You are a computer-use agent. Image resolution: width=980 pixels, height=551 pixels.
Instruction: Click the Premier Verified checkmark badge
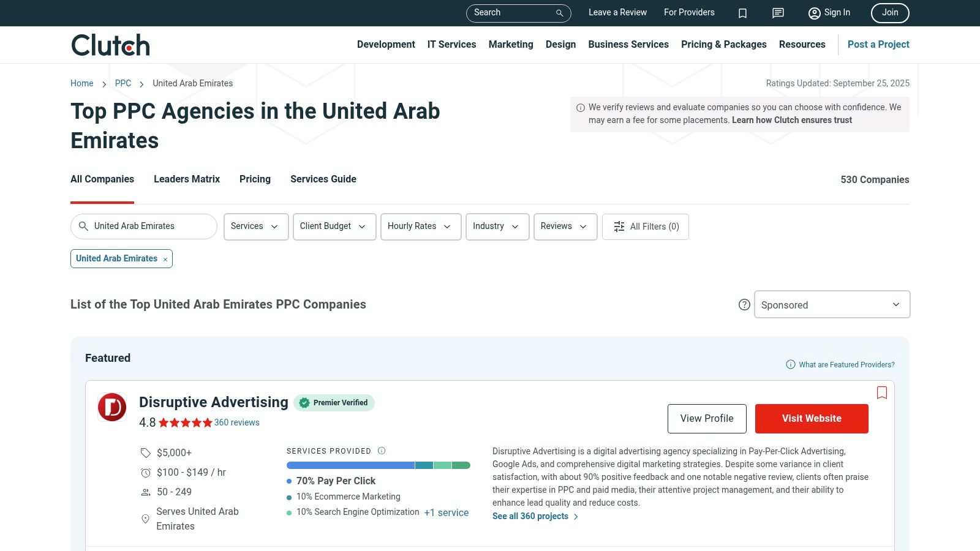(x=304, y=403)
